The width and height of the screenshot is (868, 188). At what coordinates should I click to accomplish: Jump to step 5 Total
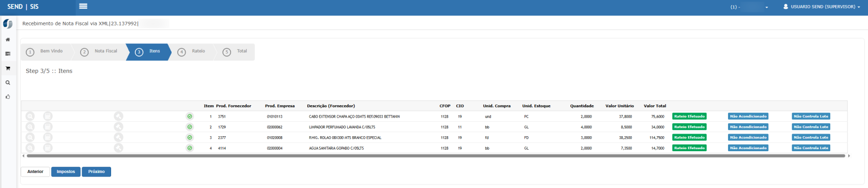tap(235, 52)
